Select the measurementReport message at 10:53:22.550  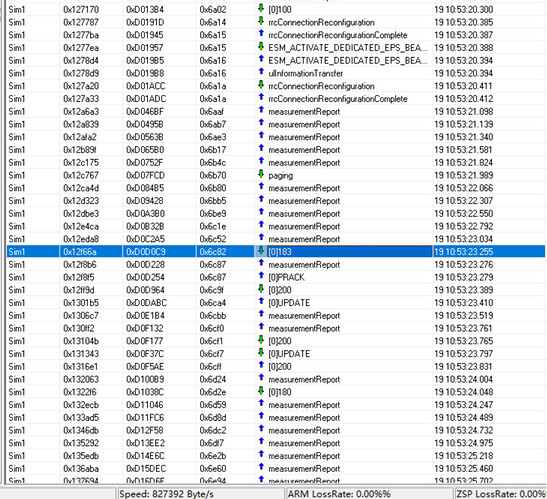click(304, 214)
